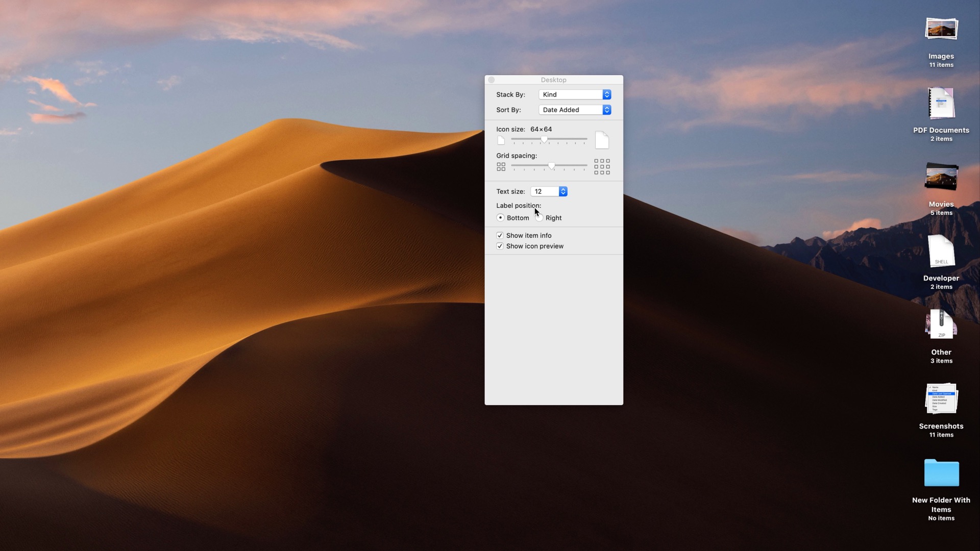
Task: Open the PDF Documents stack
Action: [941, 104]
